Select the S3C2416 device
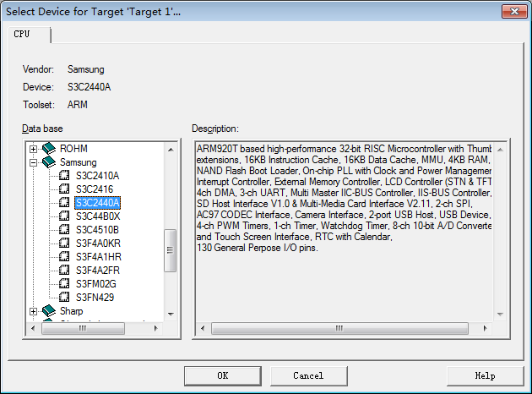532x394 pixels. tap(95, 189)
